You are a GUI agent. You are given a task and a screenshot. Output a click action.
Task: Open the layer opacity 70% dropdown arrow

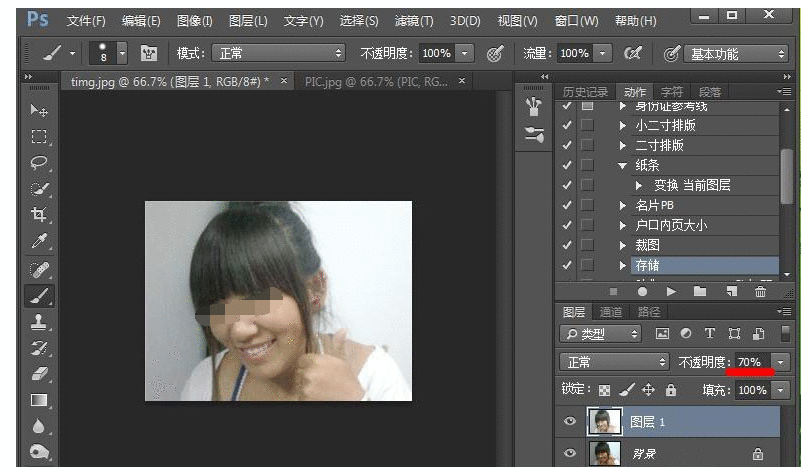click(x=781, y=361)
